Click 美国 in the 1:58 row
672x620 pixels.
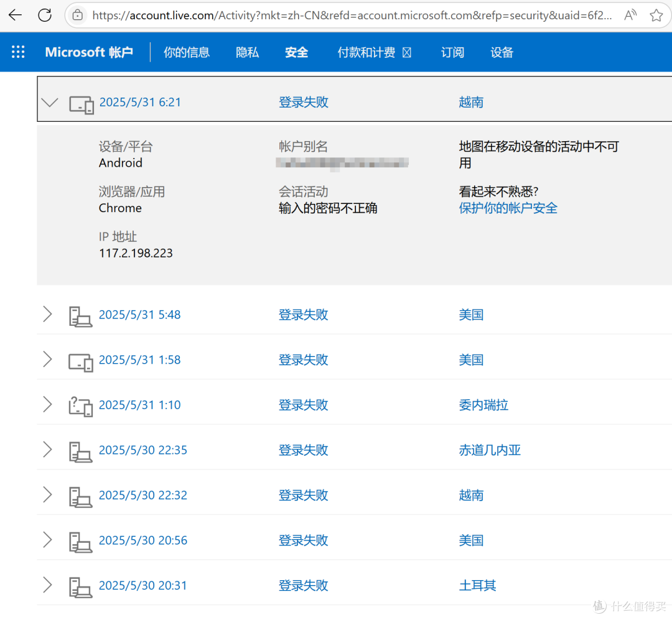coord(471,359)
